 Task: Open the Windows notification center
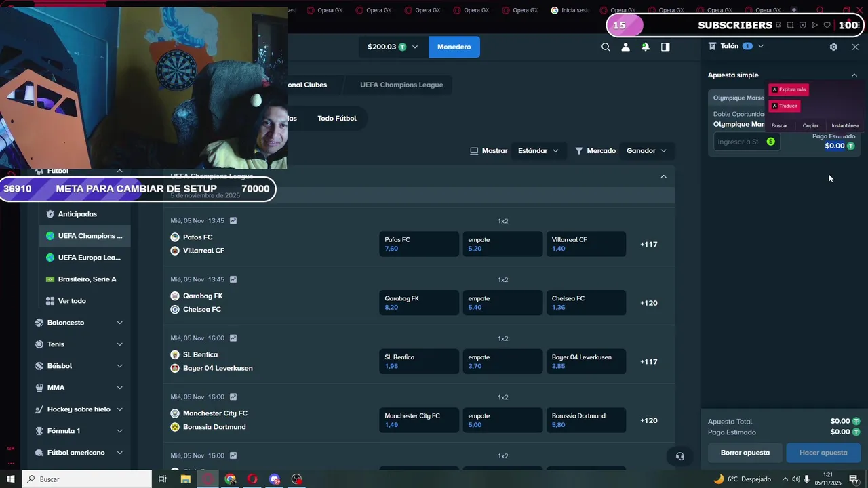pyautogui.click(x=854, y=479)
